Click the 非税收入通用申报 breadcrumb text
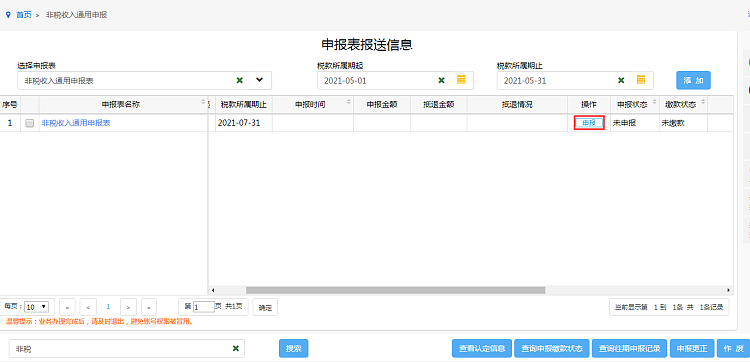The width and height of the screenshot is (750, 362). (77, 15)
